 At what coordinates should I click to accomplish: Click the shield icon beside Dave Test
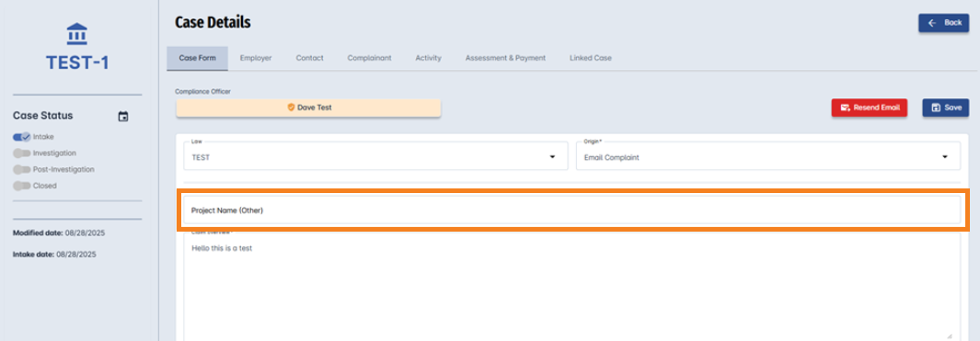point(291,108)
